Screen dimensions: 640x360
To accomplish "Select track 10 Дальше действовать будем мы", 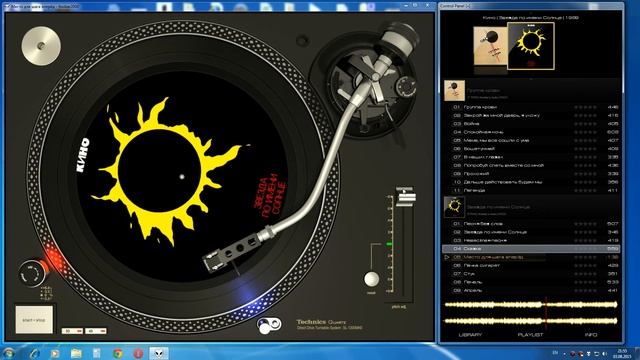I will [532, 182].
